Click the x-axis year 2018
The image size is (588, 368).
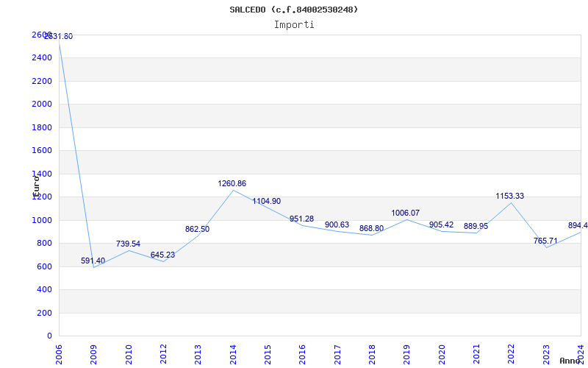coord(372,354)
